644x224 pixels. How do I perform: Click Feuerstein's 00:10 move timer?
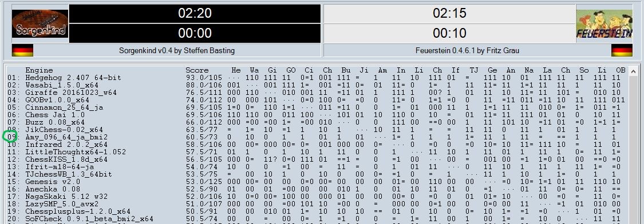pyautogui.click(x=449, y=33)
